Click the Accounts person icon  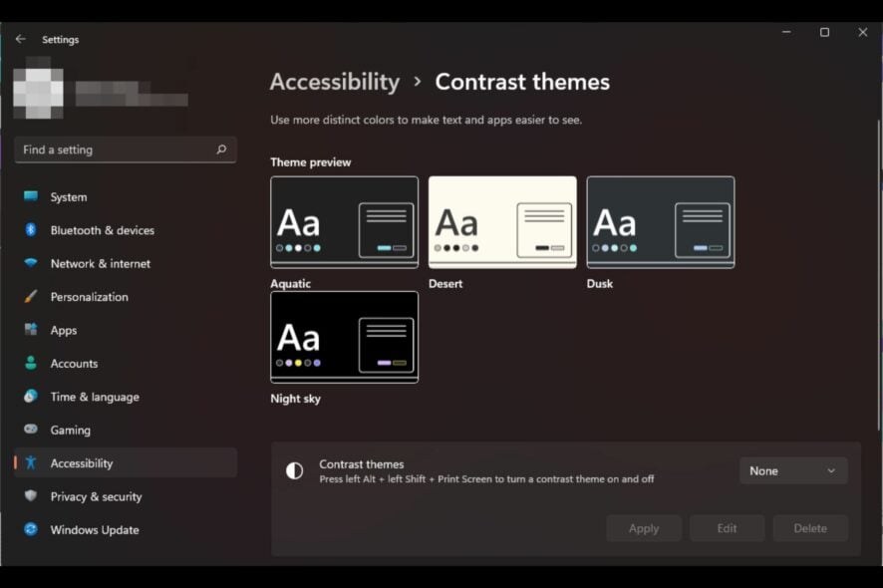pyautogui.click(x=31, y=364)
